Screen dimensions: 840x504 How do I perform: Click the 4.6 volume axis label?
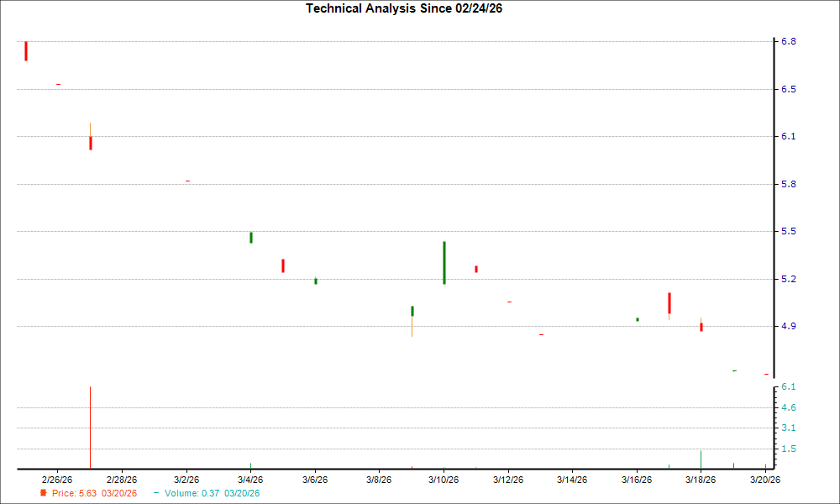(x=789, y=407)
